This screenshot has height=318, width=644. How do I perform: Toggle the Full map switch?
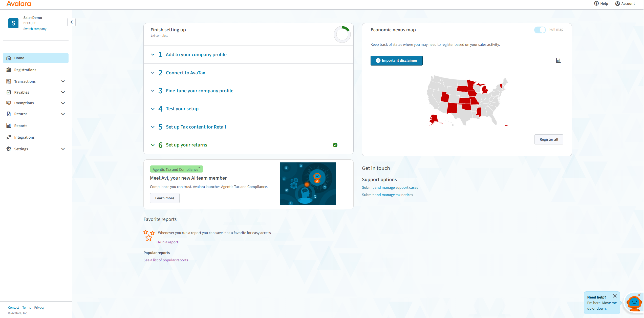pyautogui.click(x=540, y=30)
